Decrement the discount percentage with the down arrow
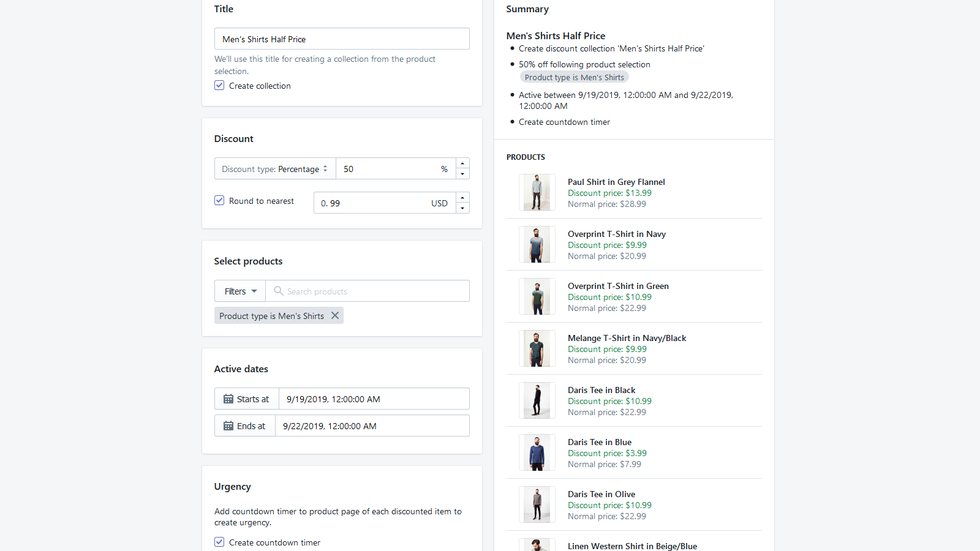 (462, 174)
